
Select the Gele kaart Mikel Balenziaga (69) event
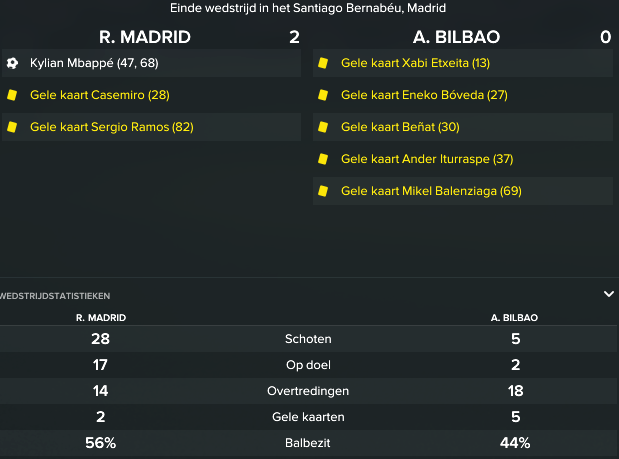click(463, 191)
